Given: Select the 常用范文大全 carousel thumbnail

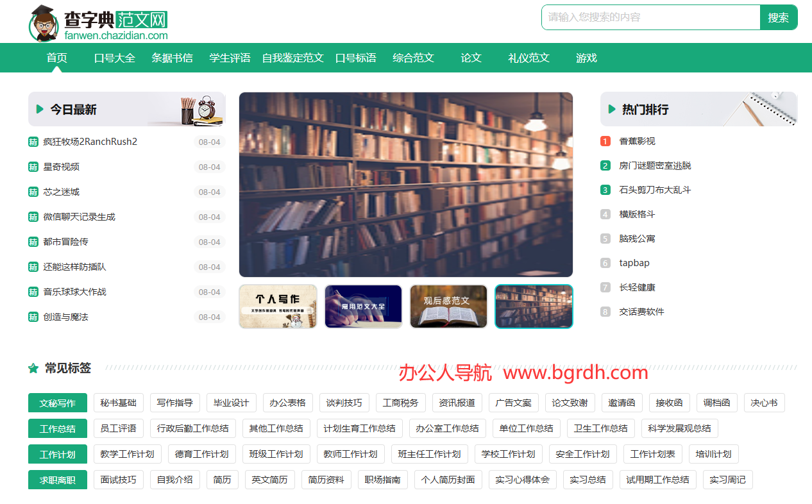Looking at the screenshot, I should point(363,307).
